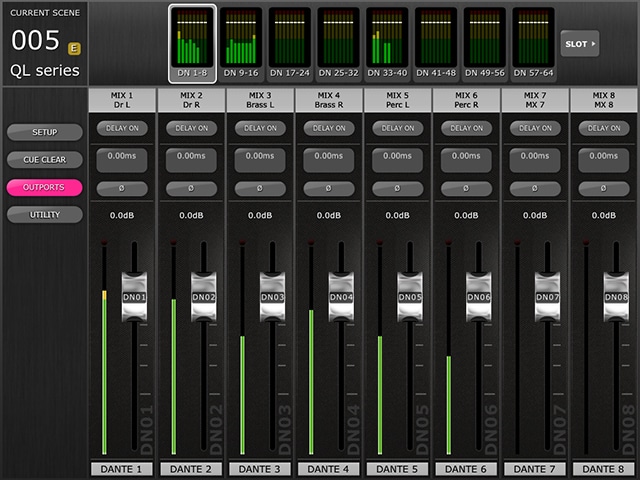The height and width of the screenshot is (480, 640).
Task: Show the DN 57-64 meter bank
Action: coord(533,42)
